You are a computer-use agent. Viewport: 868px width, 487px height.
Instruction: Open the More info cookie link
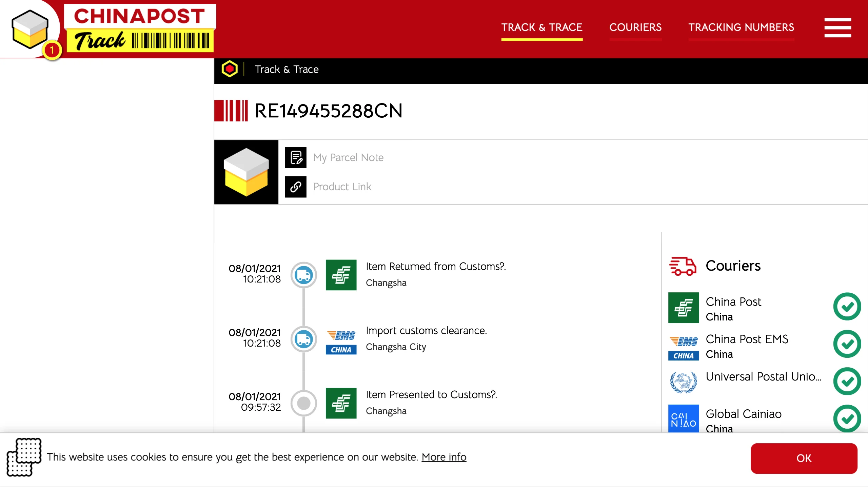point(444,457)
